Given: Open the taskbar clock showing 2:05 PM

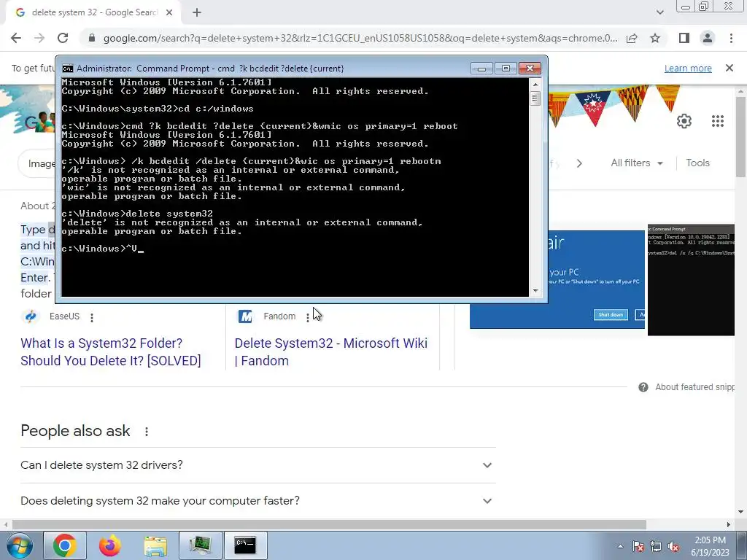Looking at the screenshot, I should (x=710, y=546).
